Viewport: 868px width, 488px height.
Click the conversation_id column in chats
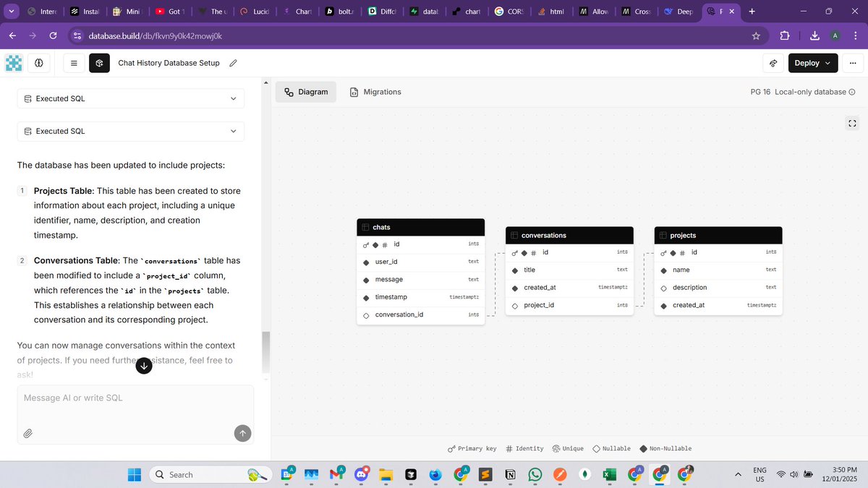coord(421,314)
